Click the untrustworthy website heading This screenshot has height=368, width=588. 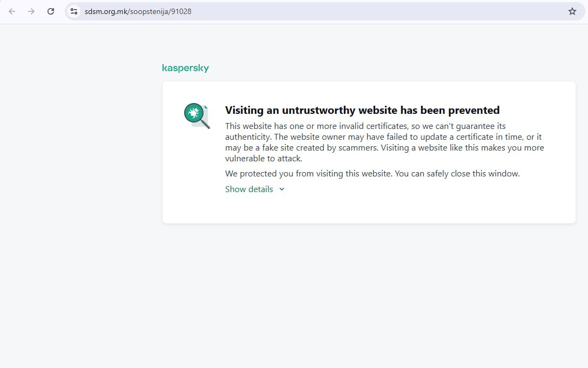pos(362,111)
